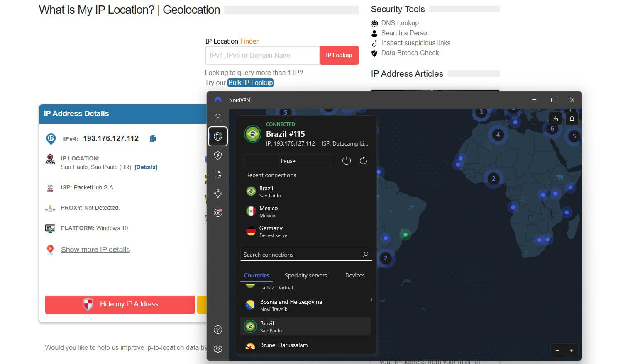Click the IP address 193.176.127.112 in webpage
623x364 pixels.
(x=111, y=138)
